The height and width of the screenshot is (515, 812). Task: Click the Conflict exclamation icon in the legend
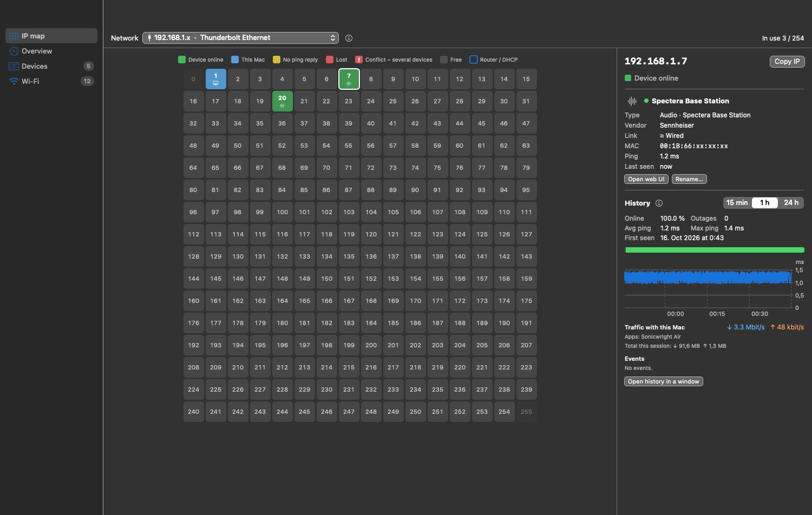click(x=358, y=60)
